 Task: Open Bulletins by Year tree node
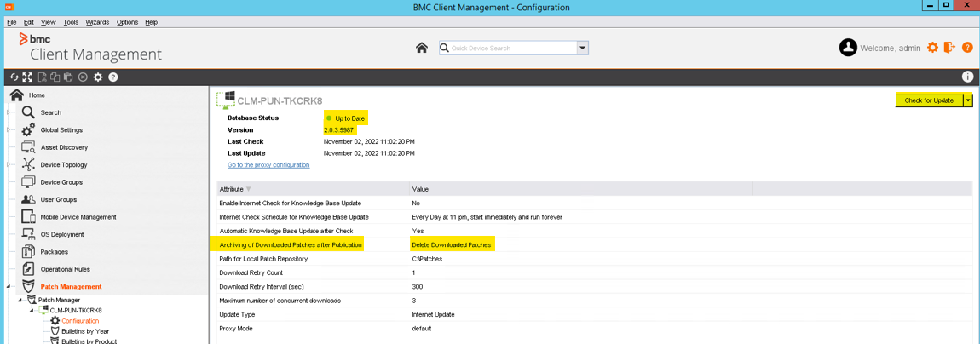85,331
